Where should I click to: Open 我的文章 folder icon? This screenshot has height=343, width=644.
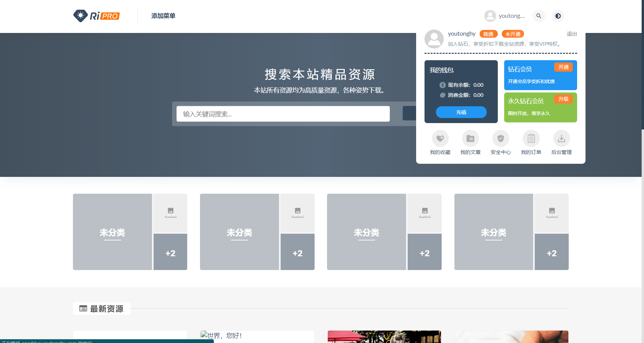pyautogui.click(x=471, y=139)
